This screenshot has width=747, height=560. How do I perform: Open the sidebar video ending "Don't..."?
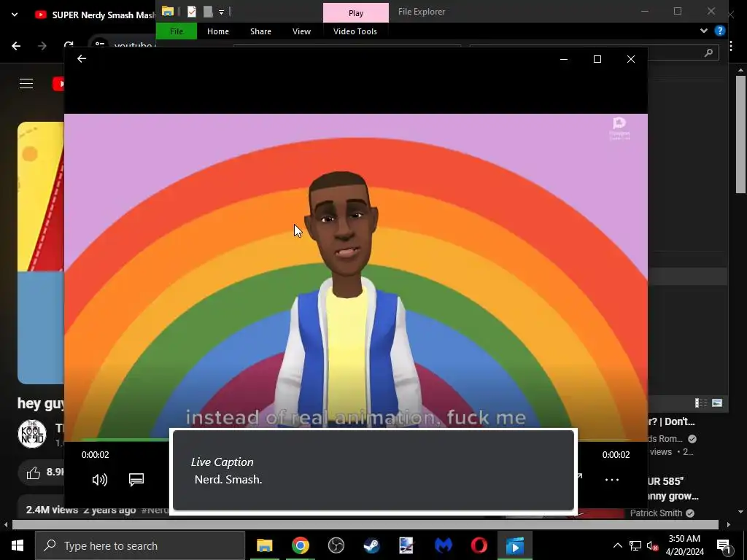click(x=671, y=421)
